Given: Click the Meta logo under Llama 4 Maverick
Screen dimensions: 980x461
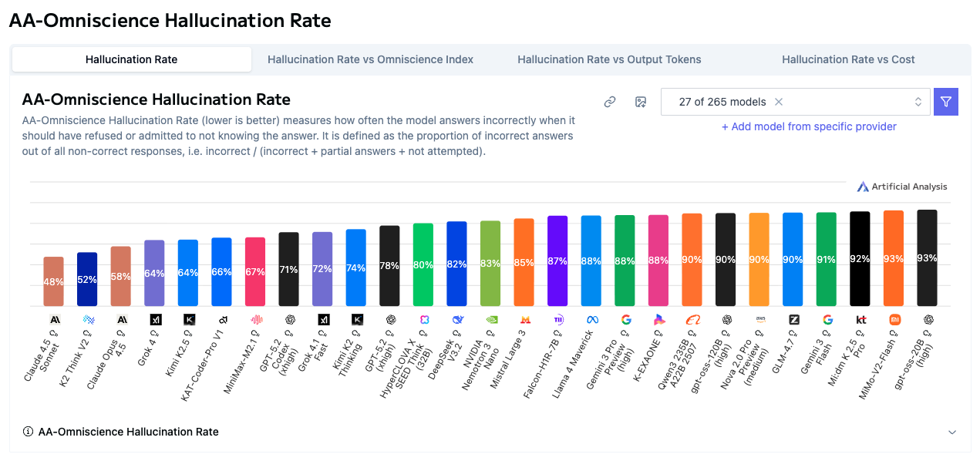Looking at the screenshot, I should [592, 319].
